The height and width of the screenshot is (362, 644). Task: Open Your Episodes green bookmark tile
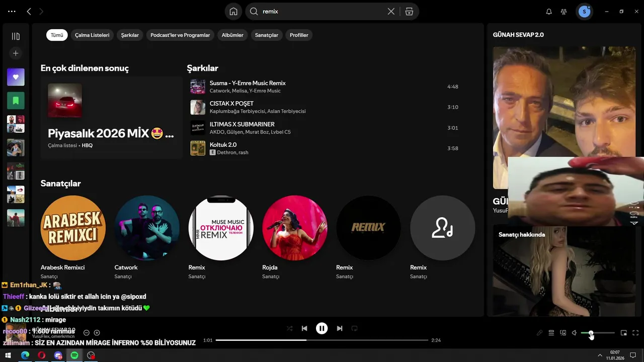(16, 101)
